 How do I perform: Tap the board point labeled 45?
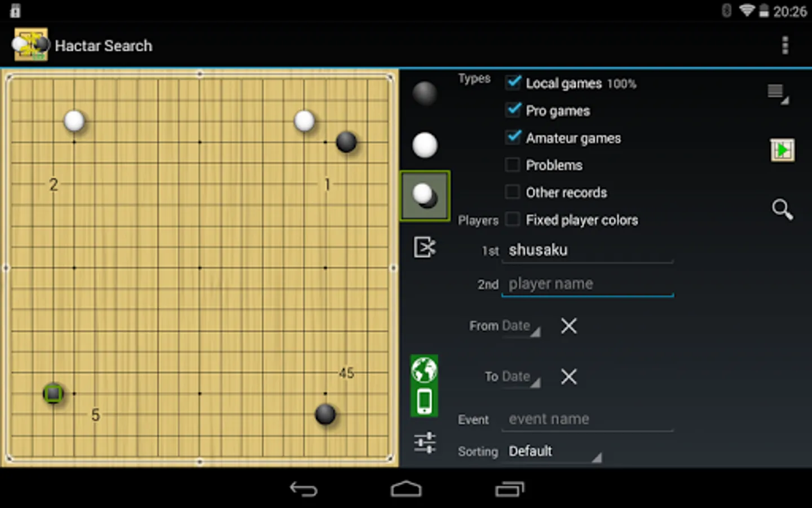[346, 373]
